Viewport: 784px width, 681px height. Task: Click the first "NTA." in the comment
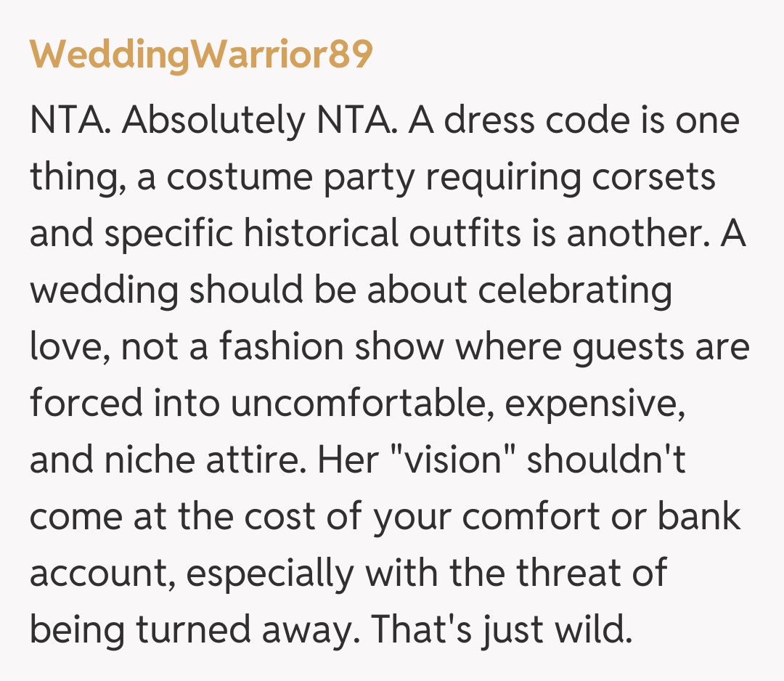pyautogui.click(x=70, y=121)
